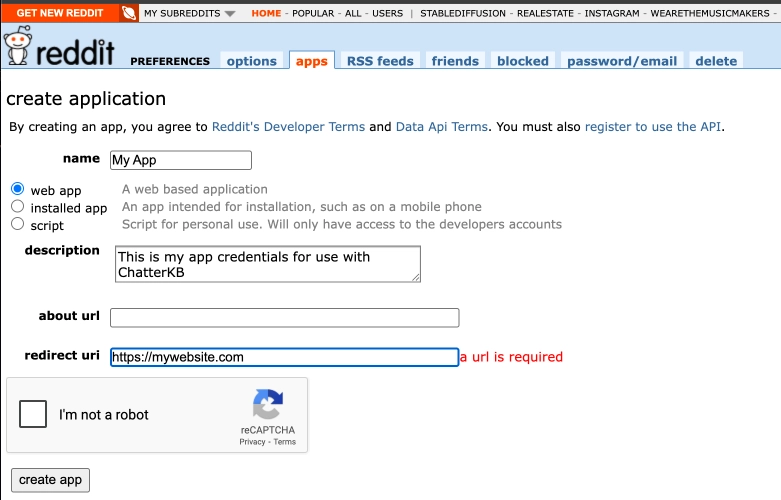Open the StableDiffusion subreddit link
781x500 pixels.
click(x=463, y=13)
